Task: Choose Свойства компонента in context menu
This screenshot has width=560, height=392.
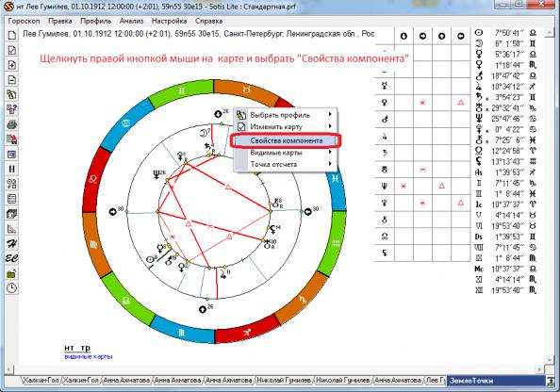Action: 286,140
